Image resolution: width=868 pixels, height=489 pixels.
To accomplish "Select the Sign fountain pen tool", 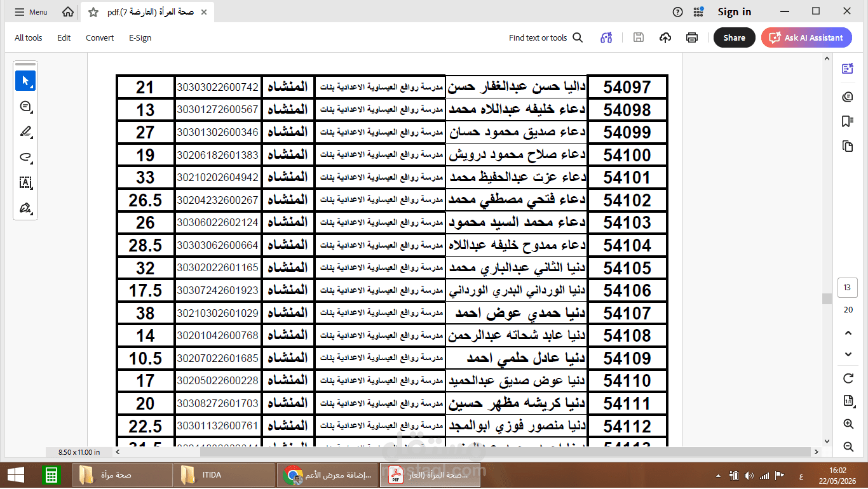I will (25, 208).
